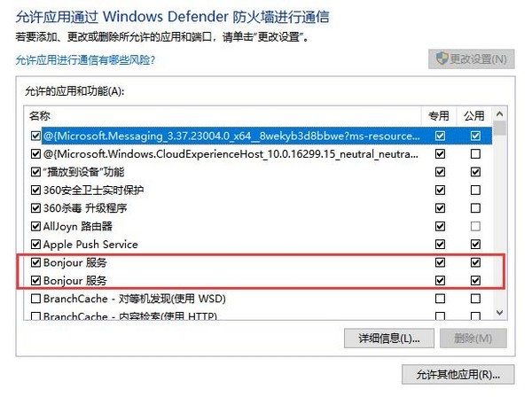532x405 pixels.
Task: Enable public access for 360杀毒 升级程序
Action: point(476,207)
